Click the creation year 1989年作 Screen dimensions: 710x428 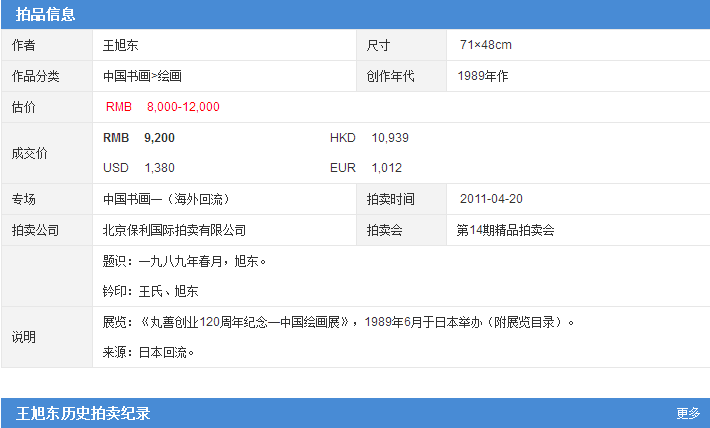(x=483, y=76)
